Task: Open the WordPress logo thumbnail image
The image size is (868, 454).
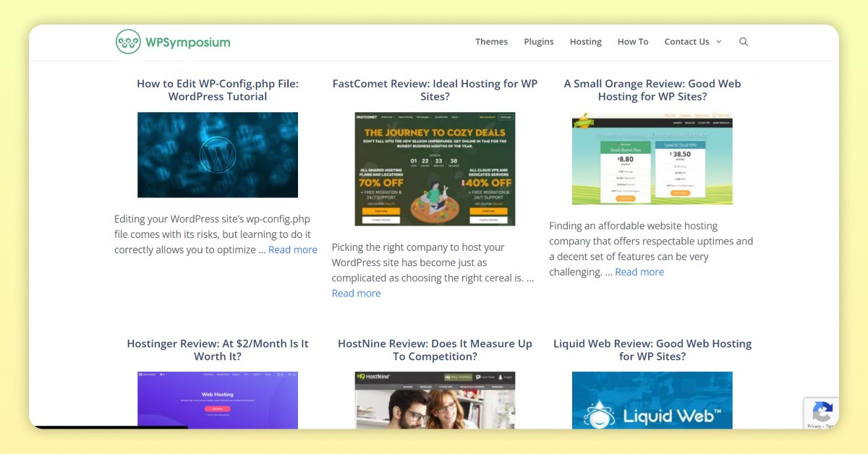Action: coord(218,155)
